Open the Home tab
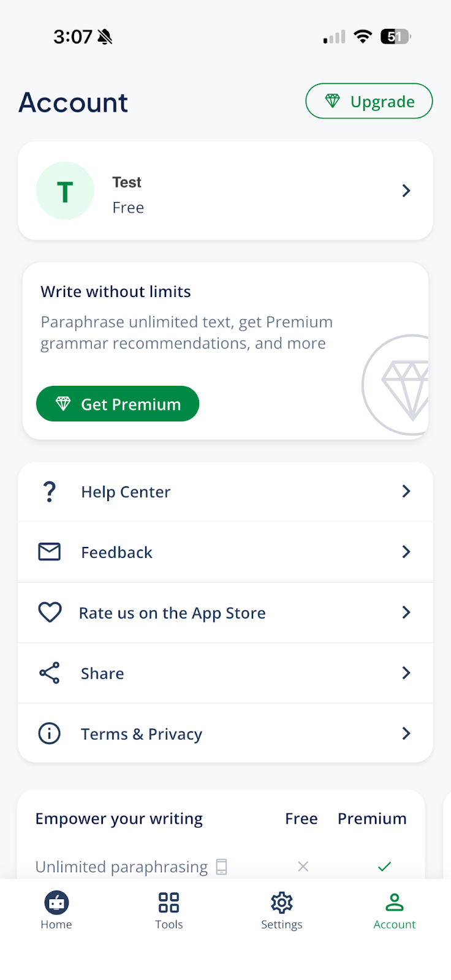This screenshot has height=980, width=451. pos(56,910)
